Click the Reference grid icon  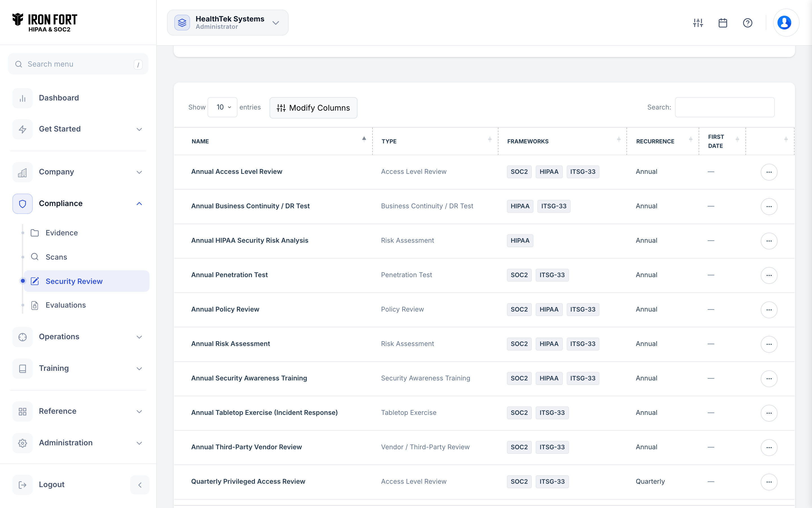pos(23,411)
